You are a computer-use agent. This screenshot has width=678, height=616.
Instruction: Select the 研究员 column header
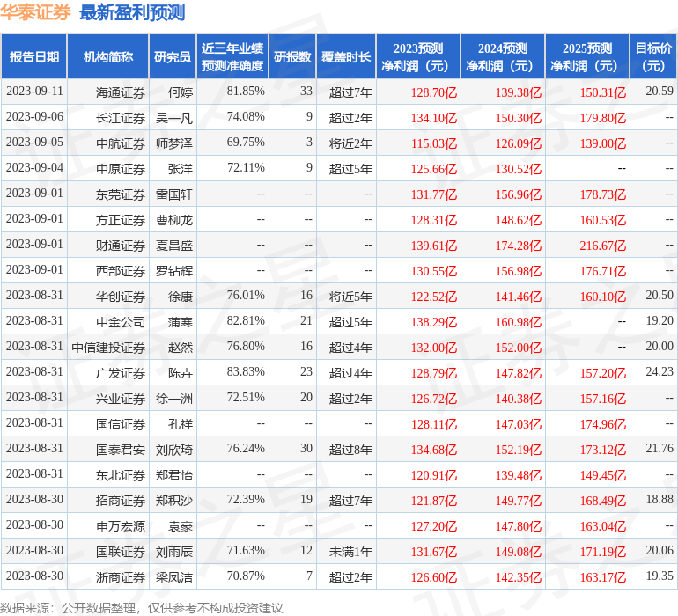tap(172, 56)
